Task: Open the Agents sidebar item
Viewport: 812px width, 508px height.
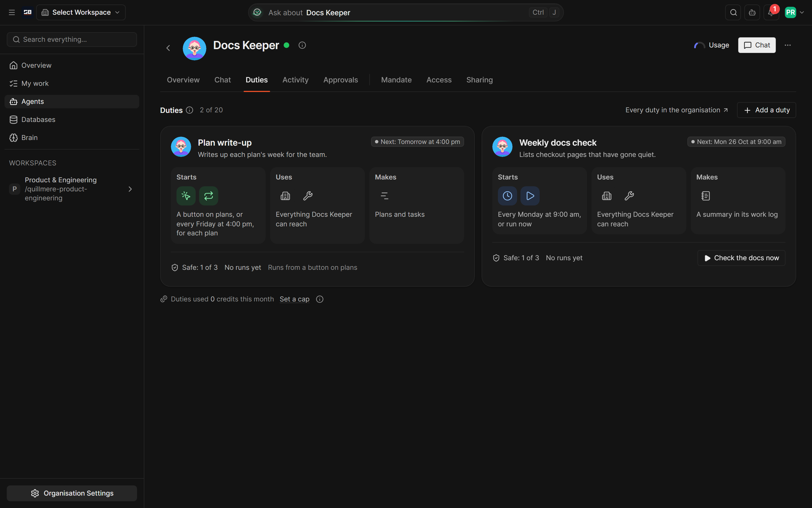Action: click(x=72, y=102)
